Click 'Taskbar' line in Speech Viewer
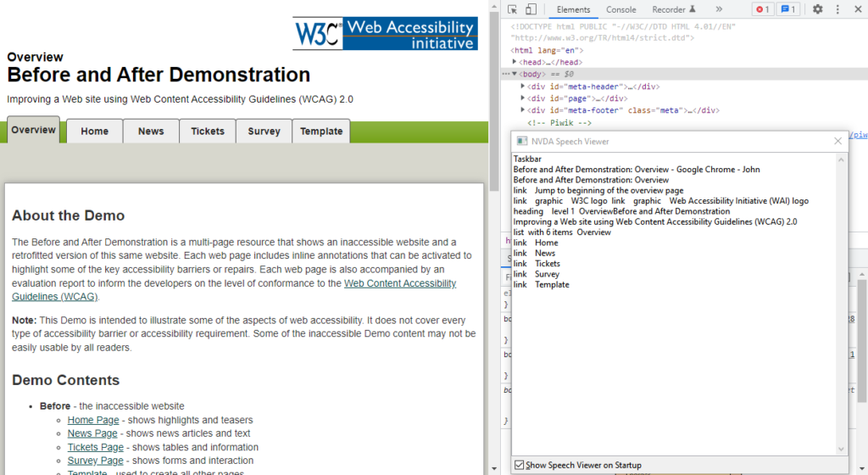Screen dimensions: 868x475 tap(527, 159)
